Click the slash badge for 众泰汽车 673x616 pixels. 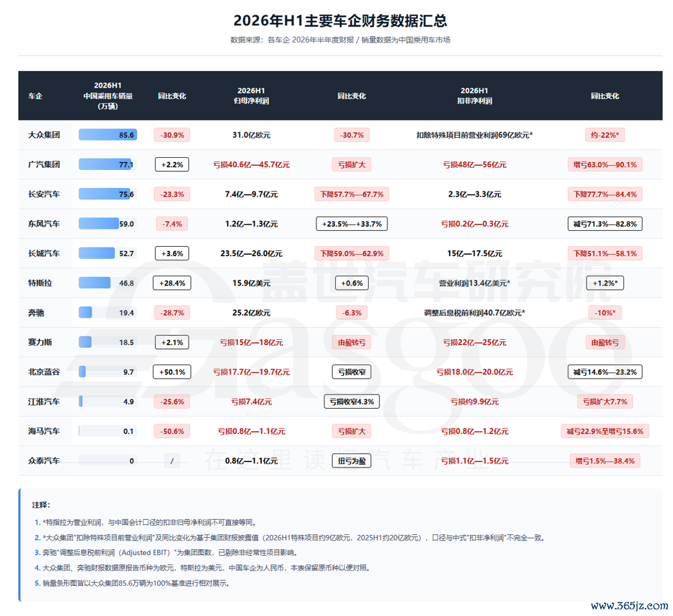point(172,461)
